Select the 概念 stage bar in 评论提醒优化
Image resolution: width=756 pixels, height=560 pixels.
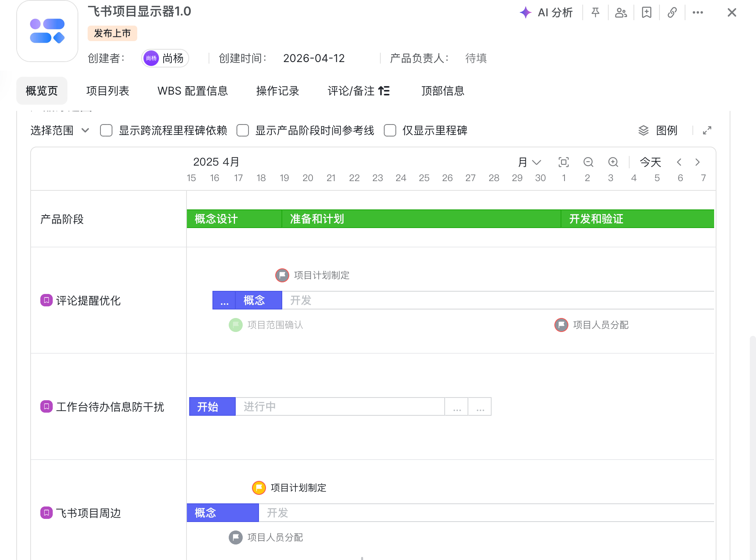pos(259,300)
